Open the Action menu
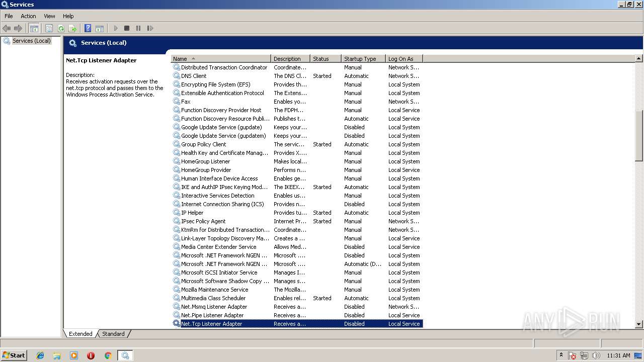This screenshot has width=644, height=362. [28, 16]
